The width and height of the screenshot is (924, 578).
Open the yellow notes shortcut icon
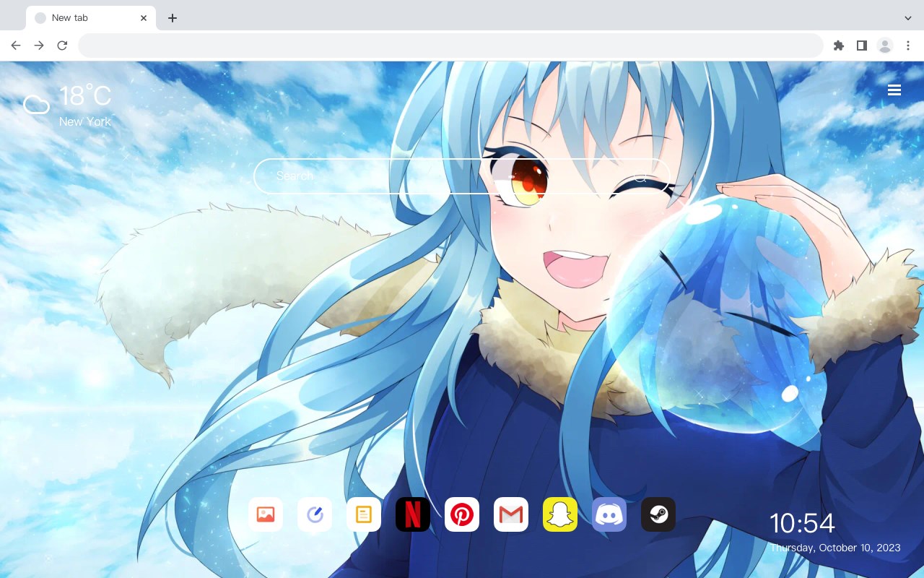(364, 514)
